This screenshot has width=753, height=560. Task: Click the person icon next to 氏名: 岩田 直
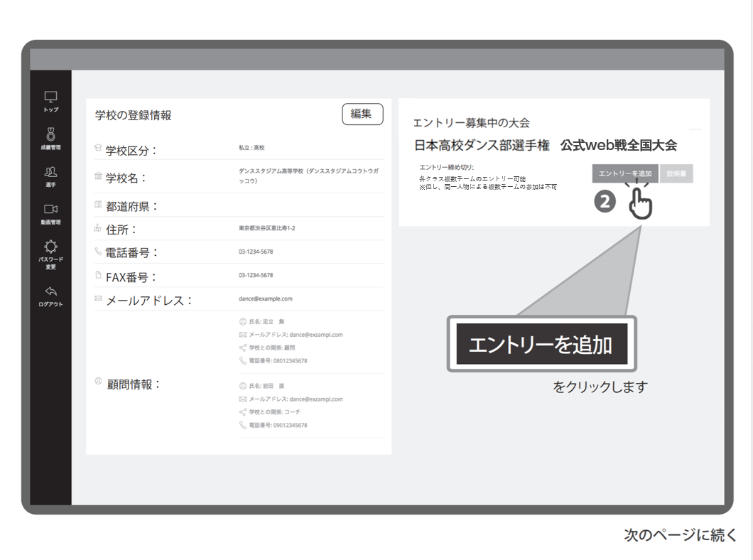(x=242, y=386)
